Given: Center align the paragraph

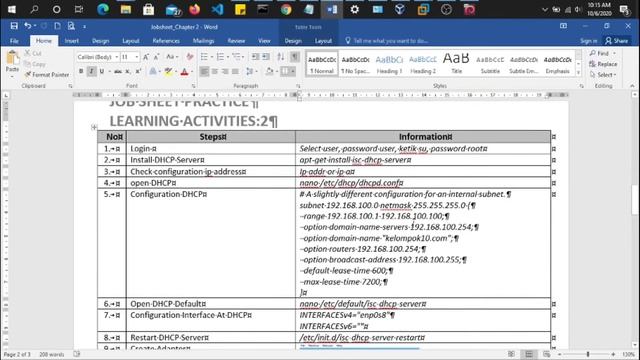Looking at the screenshot, I should pyautogui.click(x=215, y=71).
